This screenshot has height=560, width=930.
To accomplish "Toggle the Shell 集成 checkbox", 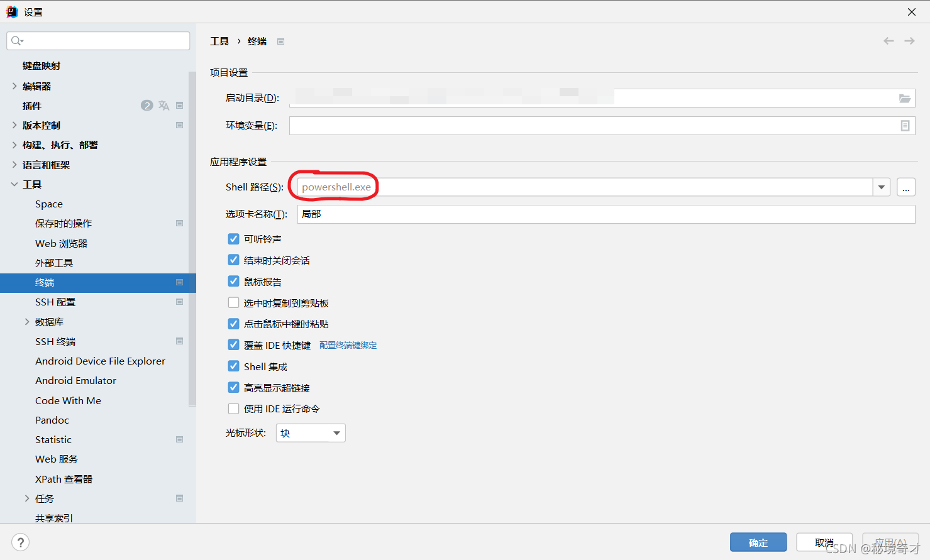I will point(233,366).
